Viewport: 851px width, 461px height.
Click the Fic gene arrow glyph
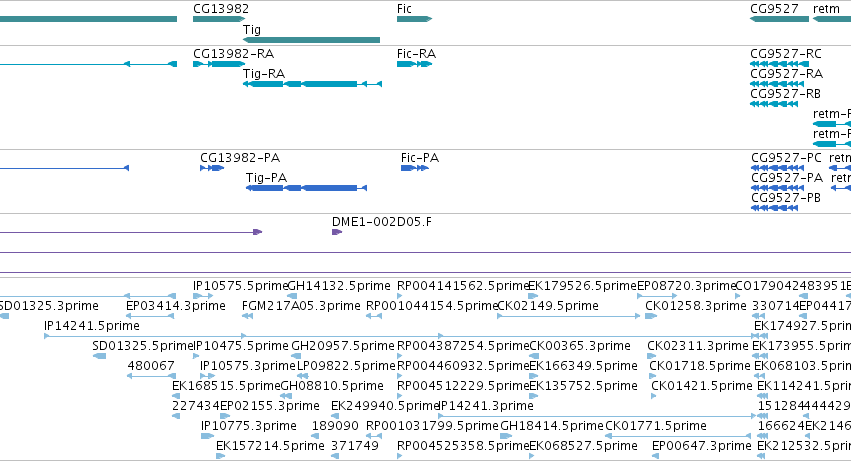coord(414,19)
